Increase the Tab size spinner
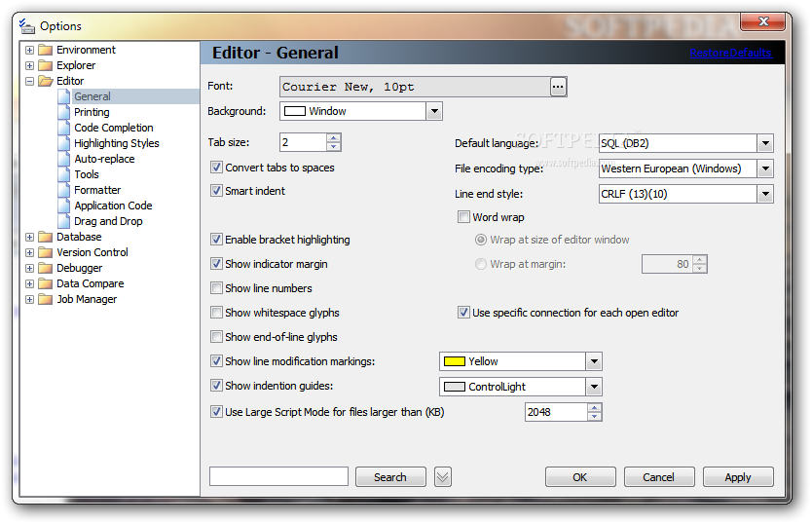 tap(334, 138)
